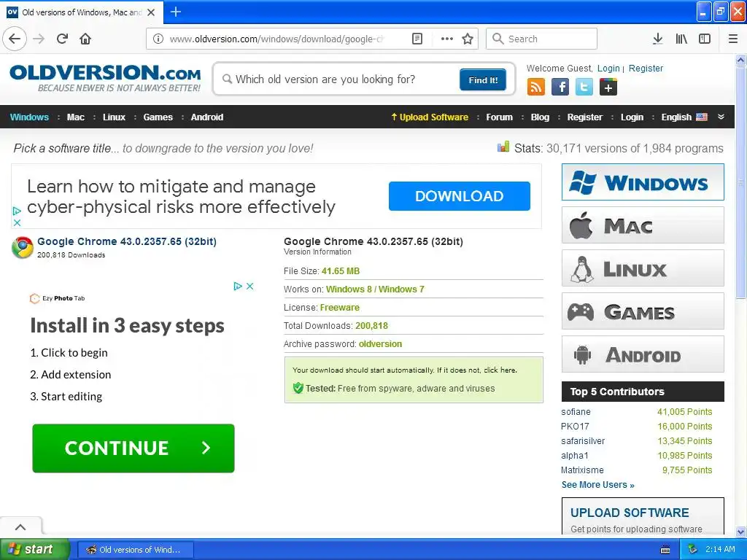
Task: Open the RSS feed icon
Action: pos(536,87)
